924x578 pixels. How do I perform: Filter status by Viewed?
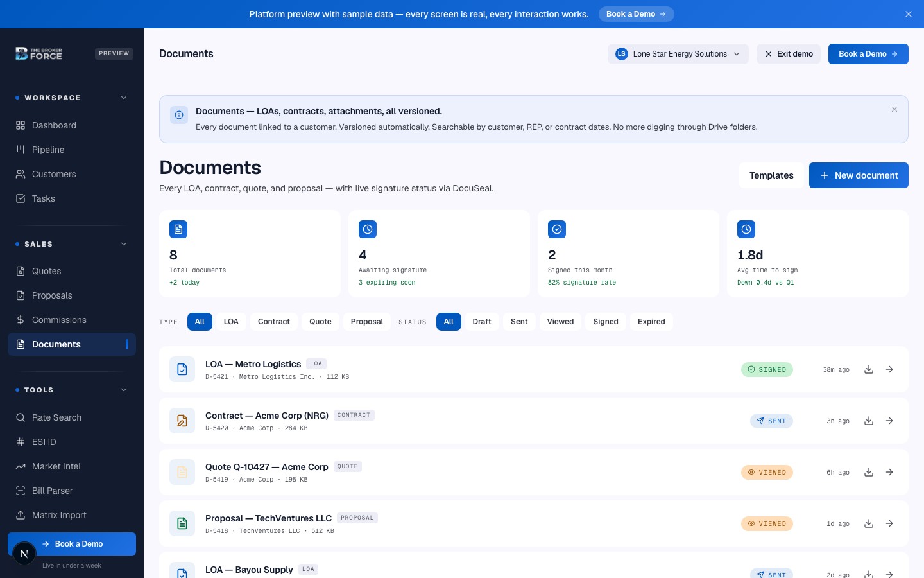560,322
